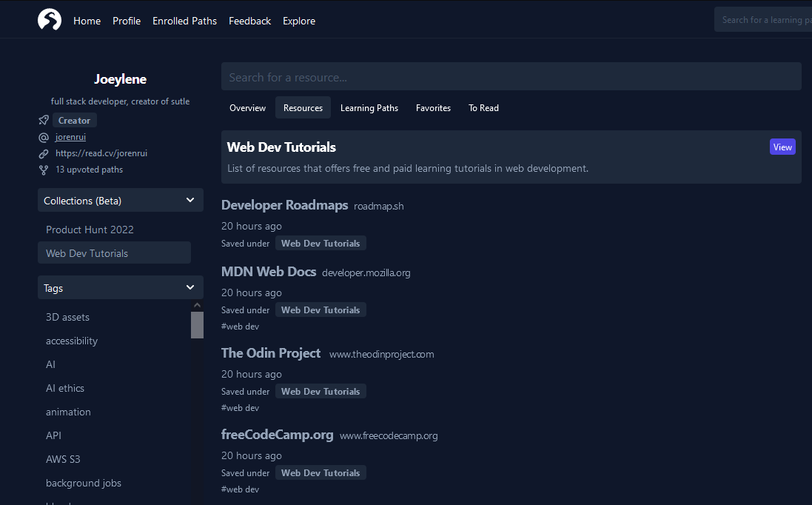Screen dimensions: 812x505
Task: Click #web dev tag under The Odin Project
Action: [240, 407]
